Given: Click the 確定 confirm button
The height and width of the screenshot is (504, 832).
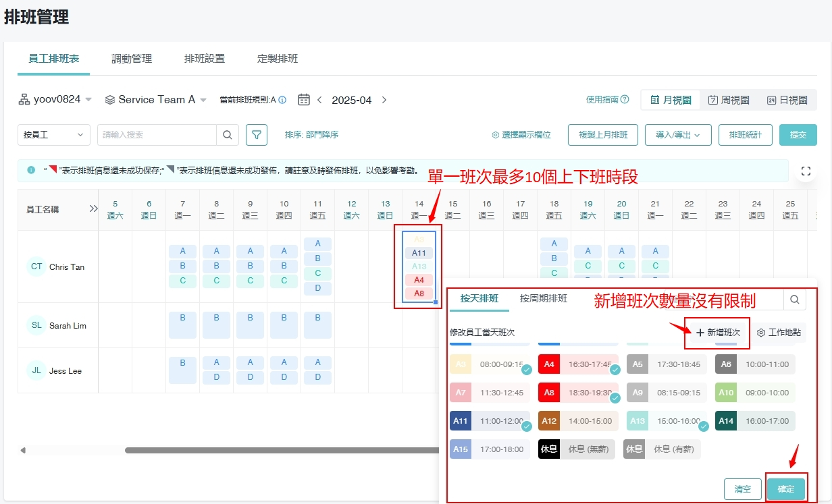Looking at the screenshot, I should click(x=786, y=489).
